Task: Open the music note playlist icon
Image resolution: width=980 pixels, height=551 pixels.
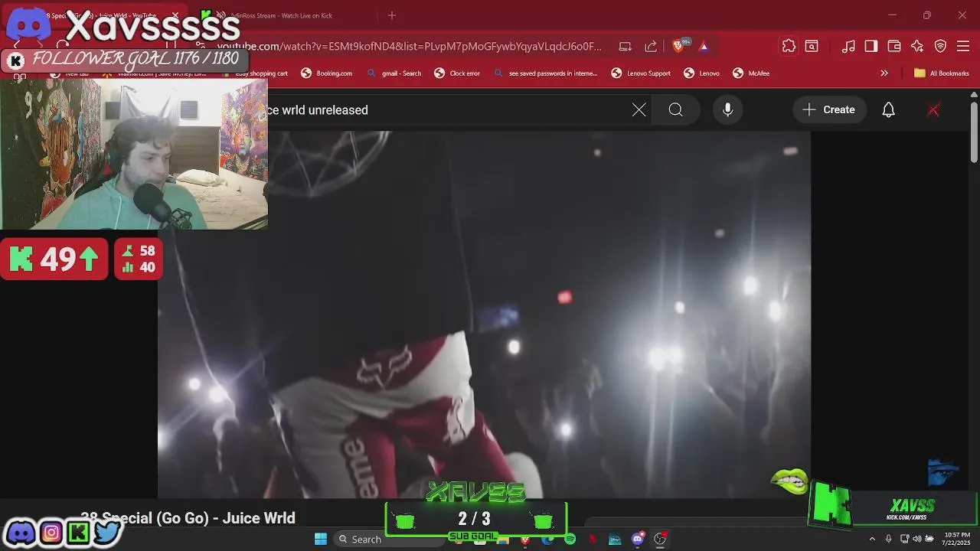Action: (x=848, y=46)
